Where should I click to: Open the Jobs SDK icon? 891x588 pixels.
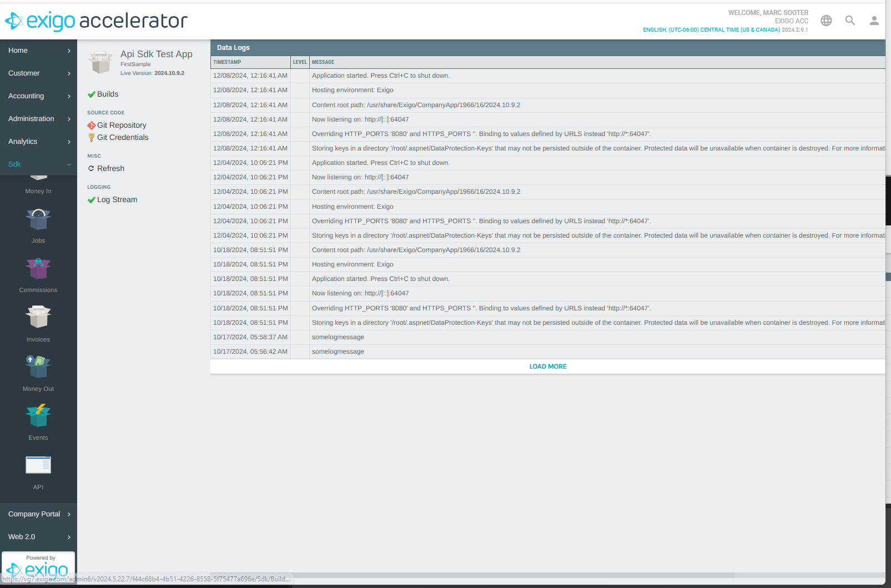pos(38,220)
